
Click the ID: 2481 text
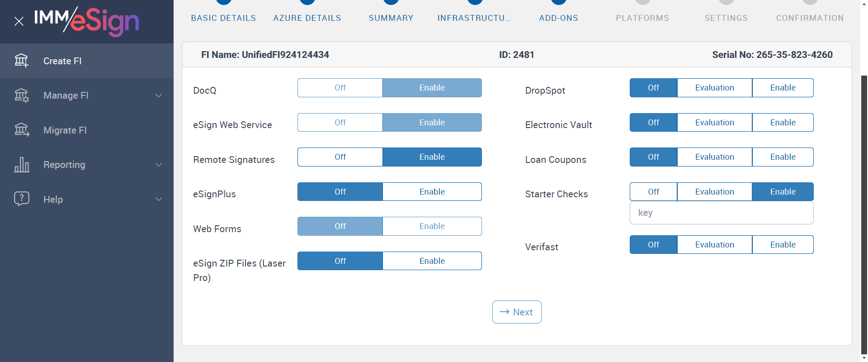pyautogui.click(x=517, y=55)
